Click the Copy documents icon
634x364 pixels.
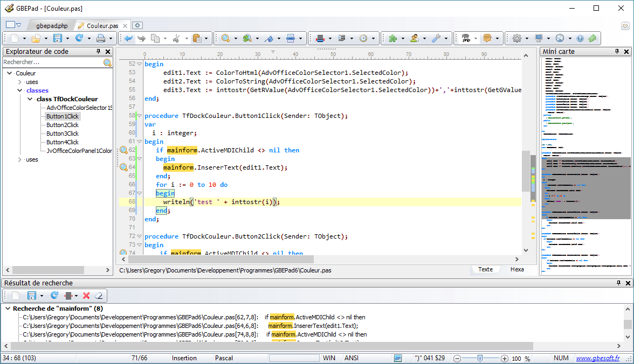coord(155,38)
